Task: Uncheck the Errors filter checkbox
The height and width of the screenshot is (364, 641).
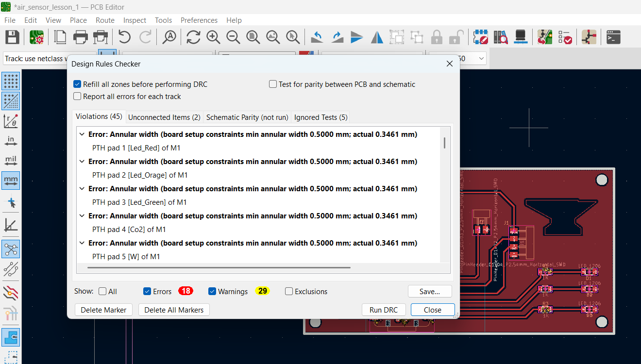Action: coord(147,291)
